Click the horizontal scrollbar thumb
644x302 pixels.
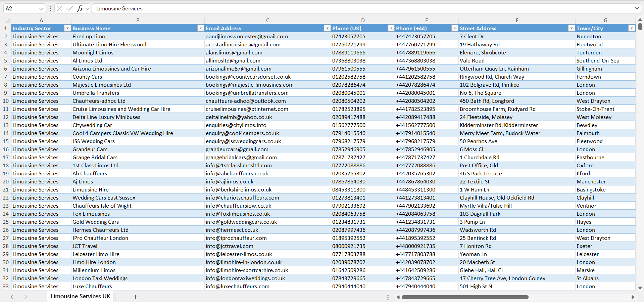point(465,297)
